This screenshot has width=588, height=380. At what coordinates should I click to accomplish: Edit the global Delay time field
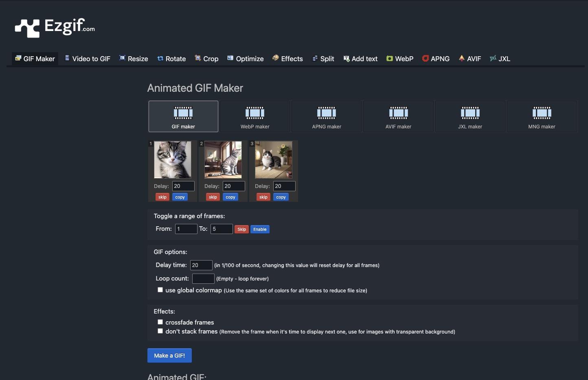(x=201, y=265)
